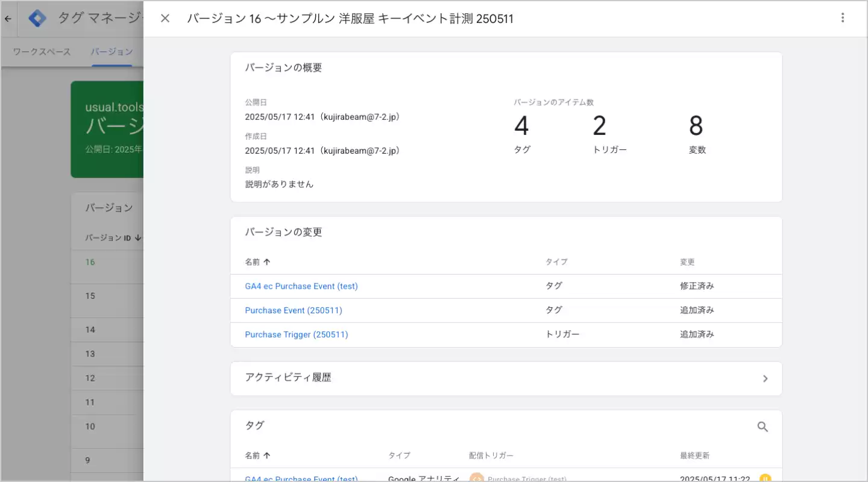The width and height of the screenshot is (868, 482).
Task: Expand the アクティビティ履歴 chevron
Action: point(765,378)
